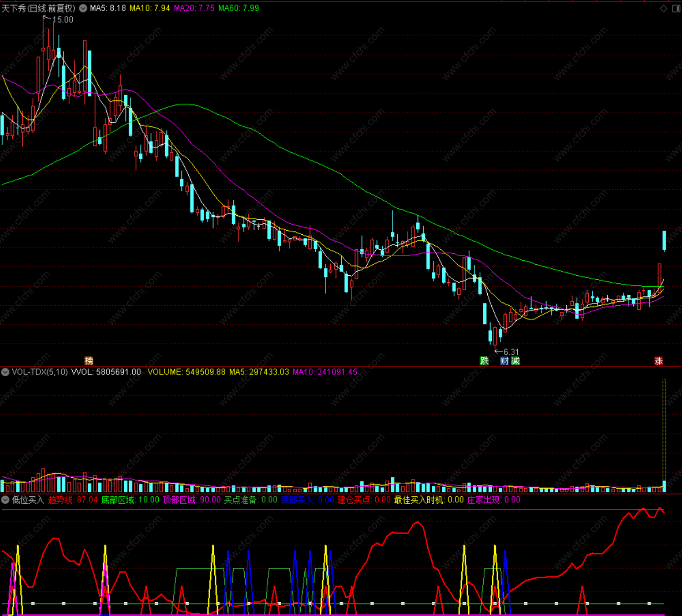This screenshot has height=616, width=682.
Task: Select the MA5: 8.18 label
Action: tap(108, 8)
